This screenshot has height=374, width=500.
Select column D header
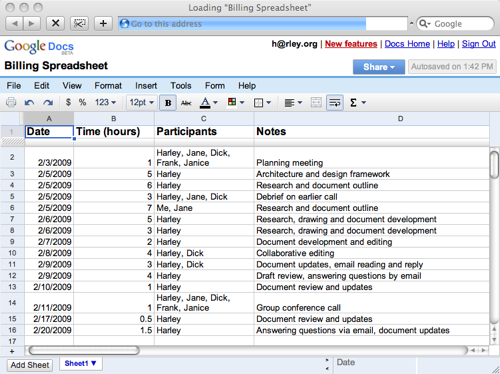pyautogui.click(x=372, y=119)
